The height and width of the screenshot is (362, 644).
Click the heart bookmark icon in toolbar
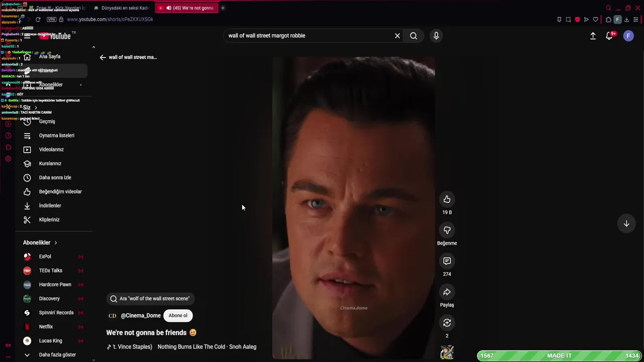click(x=595, y=20)
